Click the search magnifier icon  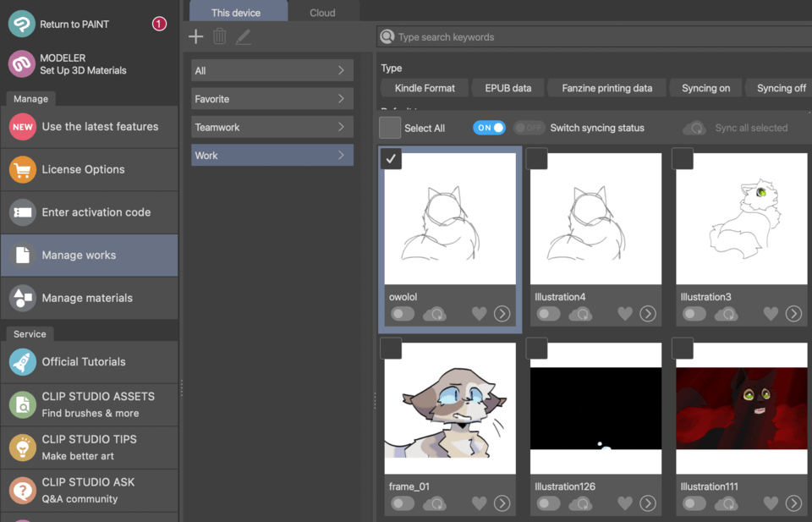(387, 36)
